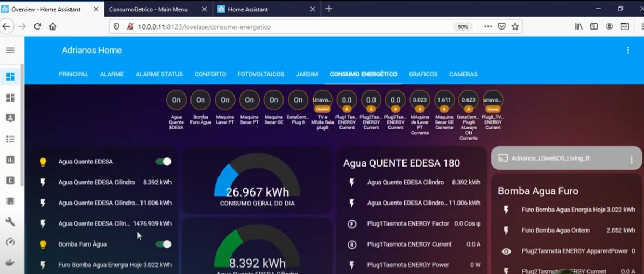Open the History chart icon in sidebar
Image resolution: width=644 pixels, height=274 pixels.
click(x=10, y=160)
